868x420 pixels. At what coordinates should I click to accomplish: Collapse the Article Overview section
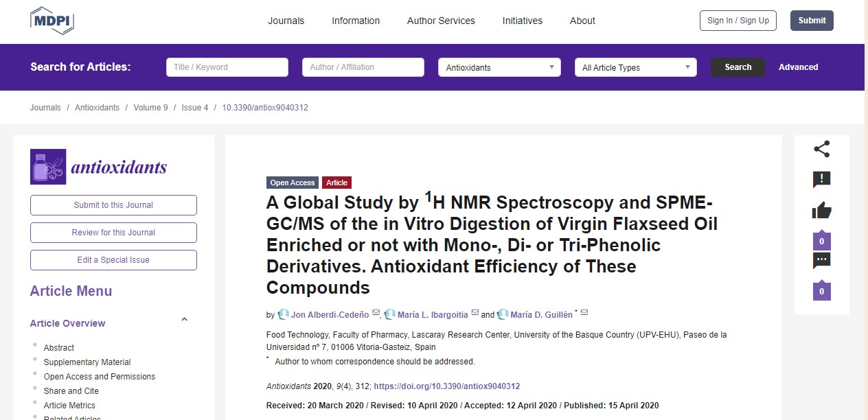pos(184,320)
